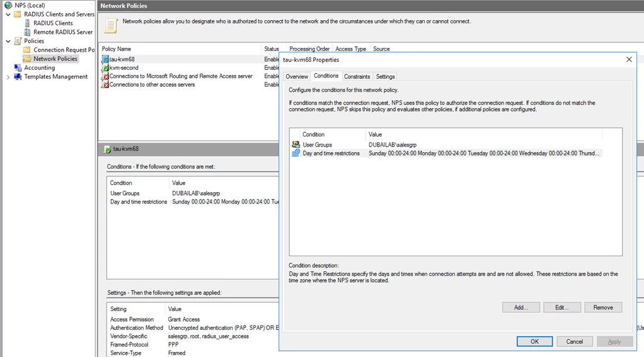
Task: Sort policies by the Processing Order column
Action: pyautogui.click(x=309, y=49)
